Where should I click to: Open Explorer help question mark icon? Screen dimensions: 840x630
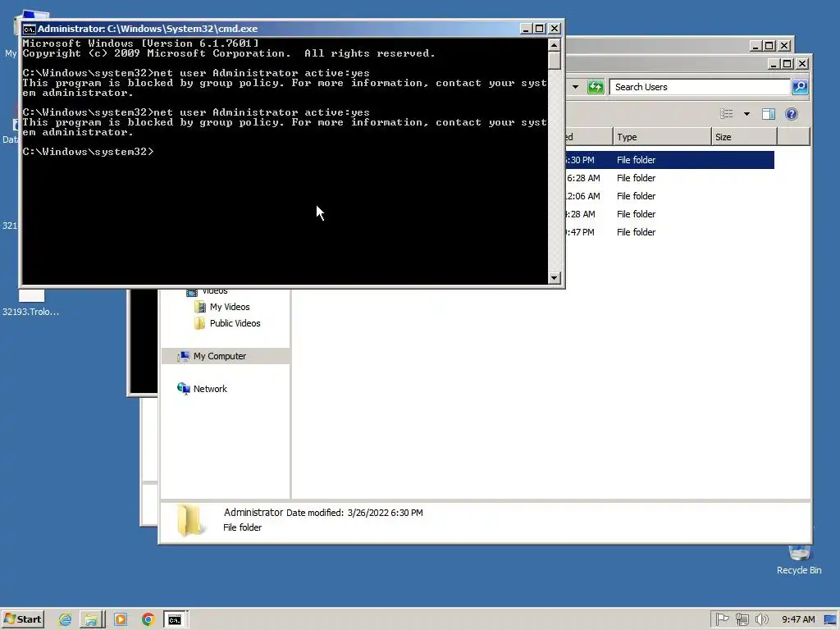(x=792, y=113)
